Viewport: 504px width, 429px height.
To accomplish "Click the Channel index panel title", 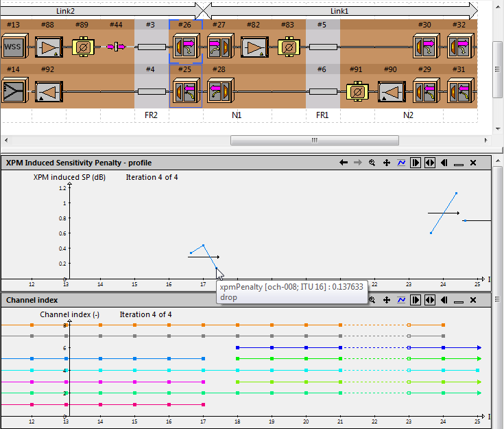I will pos(32,300).
